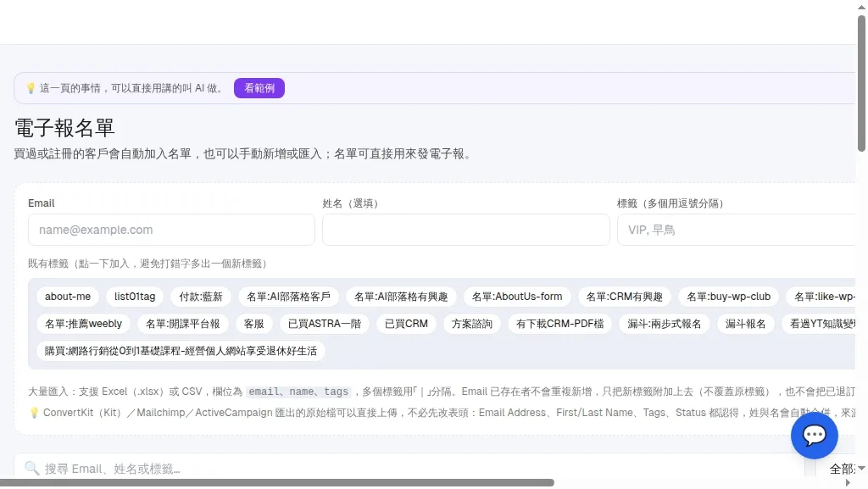Add the 漏斗:兩步式報名 tag chip
The width and height of the screenshot is (868, 489).
point(665,324)
